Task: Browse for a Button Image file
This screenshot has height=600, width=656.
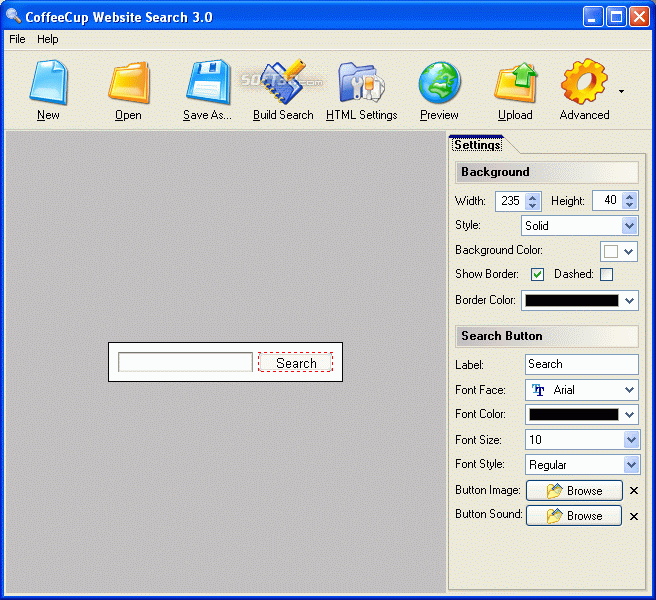Action: (574, 490)
